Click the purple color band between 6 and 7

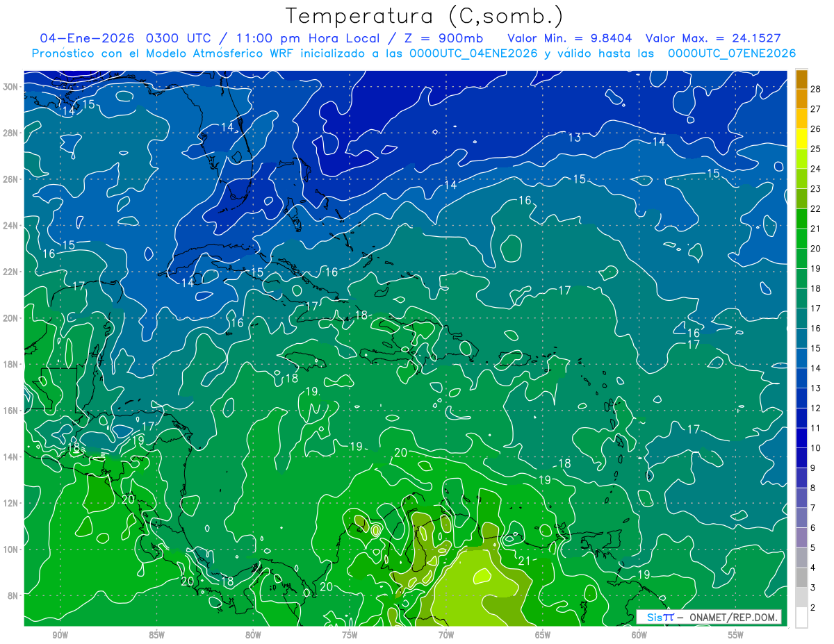(802, 518)
